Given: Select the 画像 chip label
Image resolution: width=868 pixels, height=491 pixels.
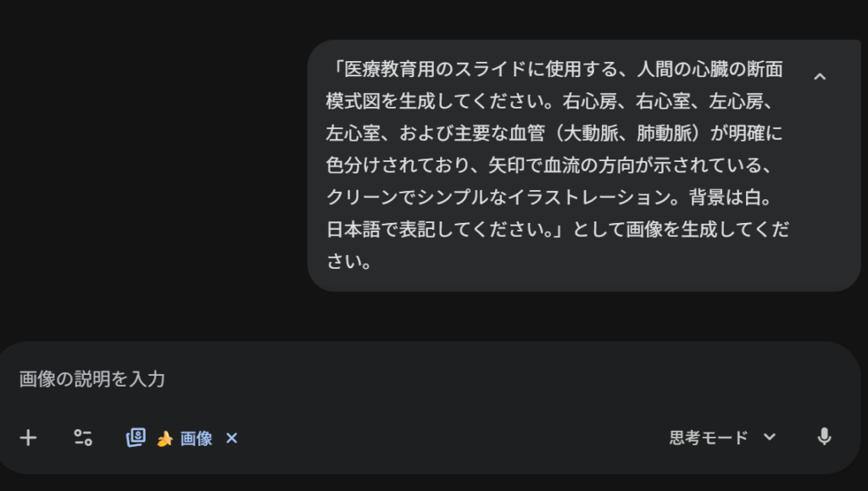Looking at the screenshot, I should pyautogui.click(x=197, y=438).
